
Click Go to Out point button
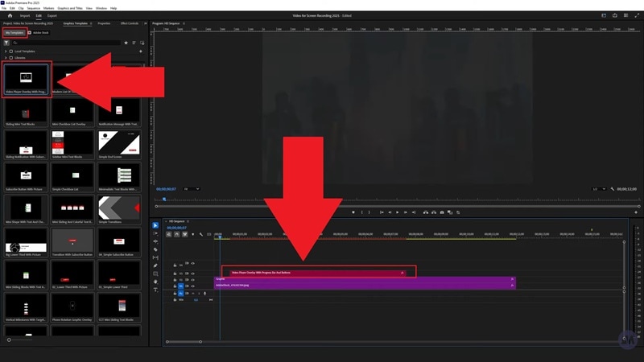414,212
